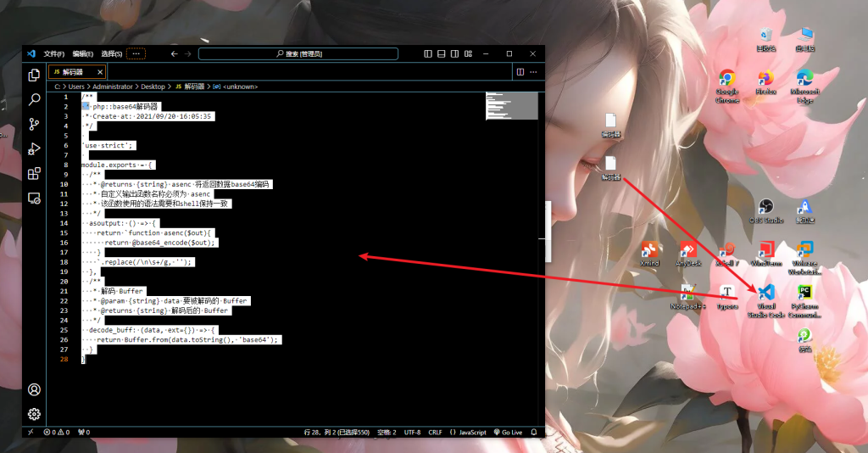The width and height of the screenshot is (868, 453).
Task: Open the editor More Actions ellipsis menu
Action: [x=534, y=72]
